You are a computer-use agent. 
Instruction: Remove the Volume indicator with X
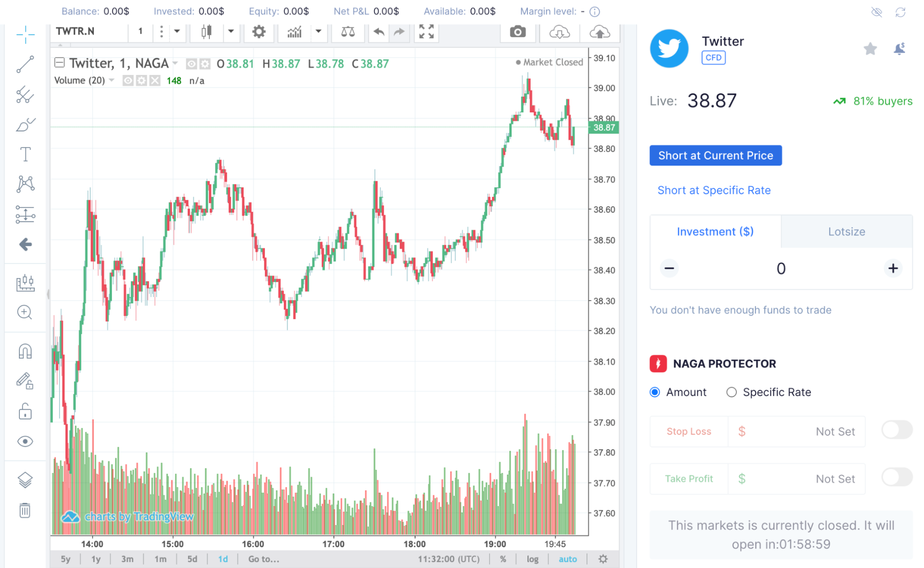[x=155, y=81]
